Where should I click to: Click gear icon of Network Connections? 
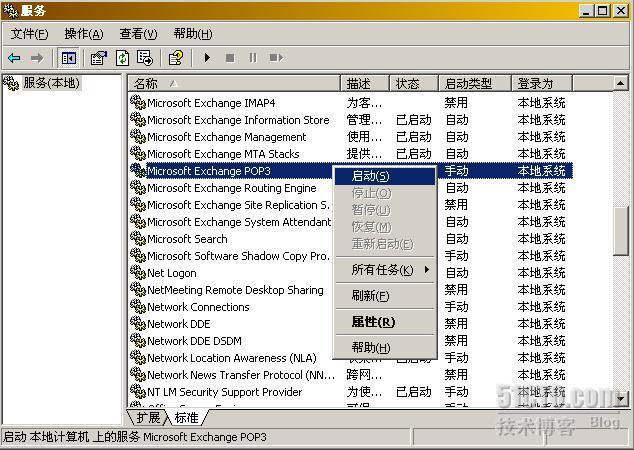pos(138,306)
